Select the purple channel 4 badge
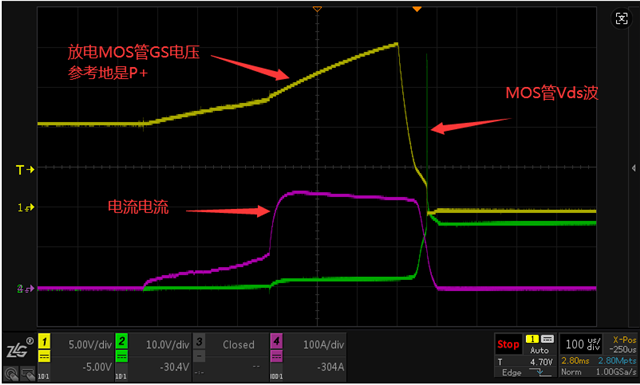Viewport: 640px width, 385px height. point(276,341)
